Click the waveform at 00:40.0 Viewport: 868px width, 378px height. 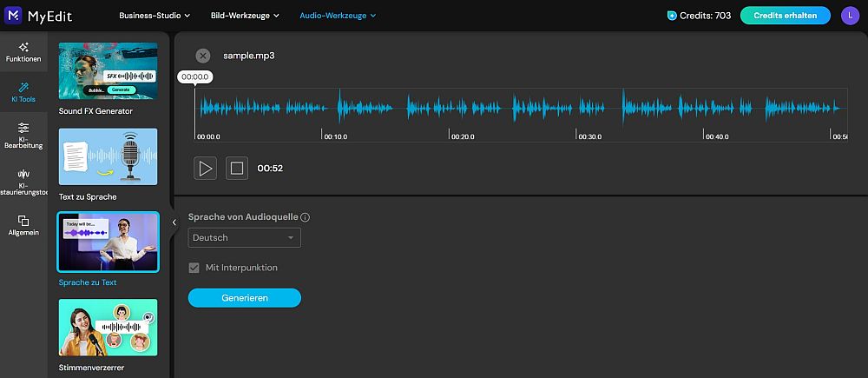click(x=703, y=108)
